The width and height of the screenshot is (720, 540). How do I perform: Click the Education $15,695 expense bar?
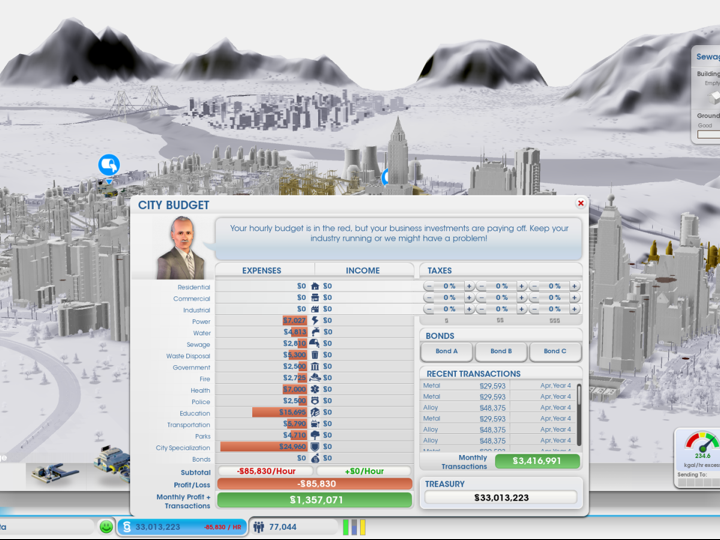point(279,412)
